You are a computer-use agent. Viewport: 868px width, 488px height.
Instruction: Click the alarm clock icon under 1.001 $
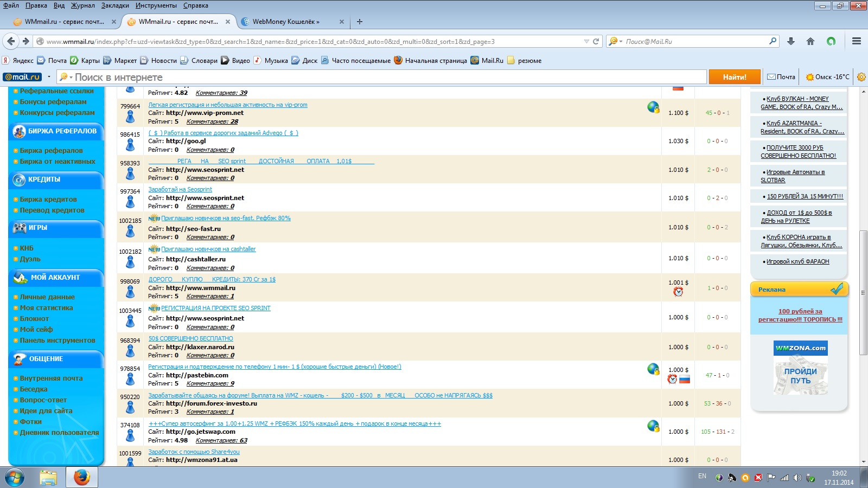[x=678, y=292]
